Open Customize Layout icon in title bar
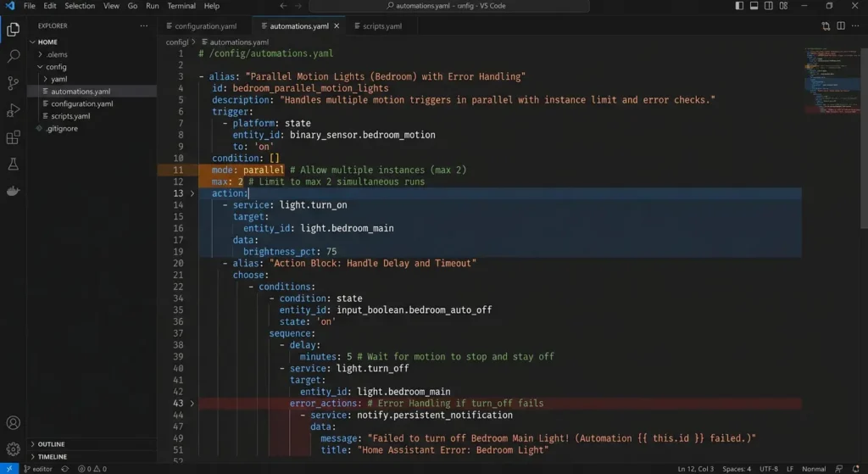 coord(783,6)
